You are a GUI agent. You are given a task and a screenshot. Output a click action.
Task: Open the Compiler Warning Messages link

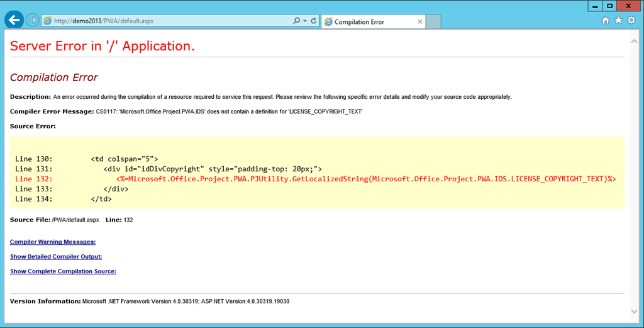coord(53,242)
